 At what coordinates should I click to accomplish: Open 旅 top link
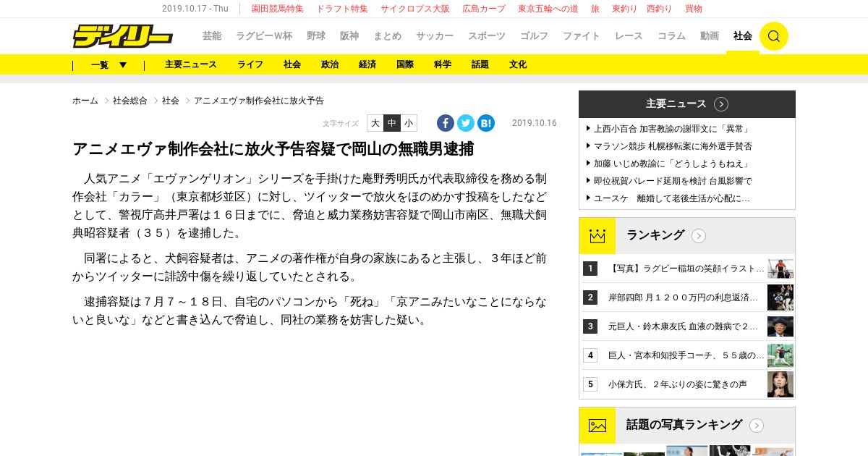595,9
